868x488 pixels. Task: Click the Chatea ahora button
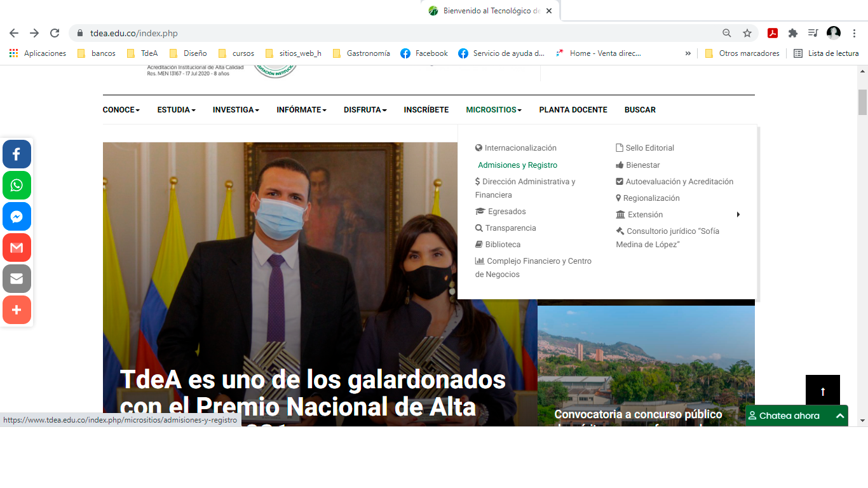click(796, 416)
